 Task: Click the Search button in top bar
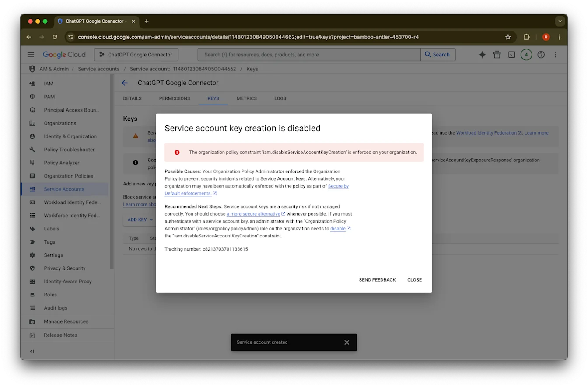pos(438,55)
